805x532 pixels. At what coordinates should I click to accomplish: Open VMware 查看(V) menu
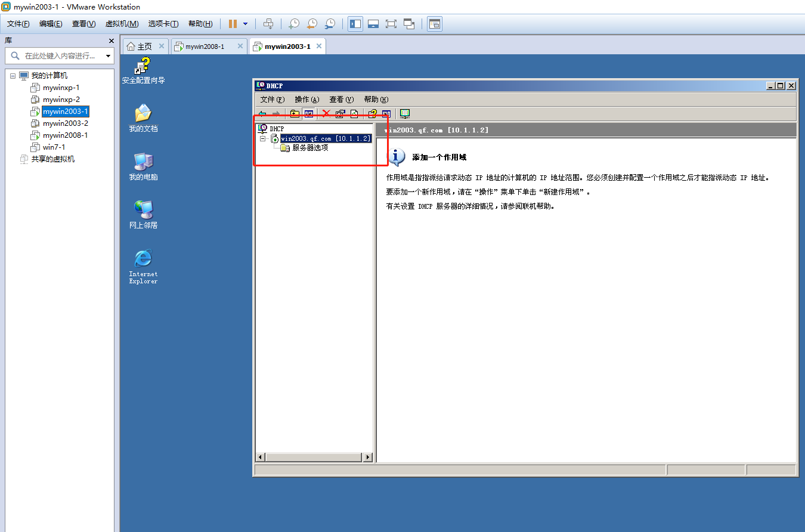[x=83, y=24]
